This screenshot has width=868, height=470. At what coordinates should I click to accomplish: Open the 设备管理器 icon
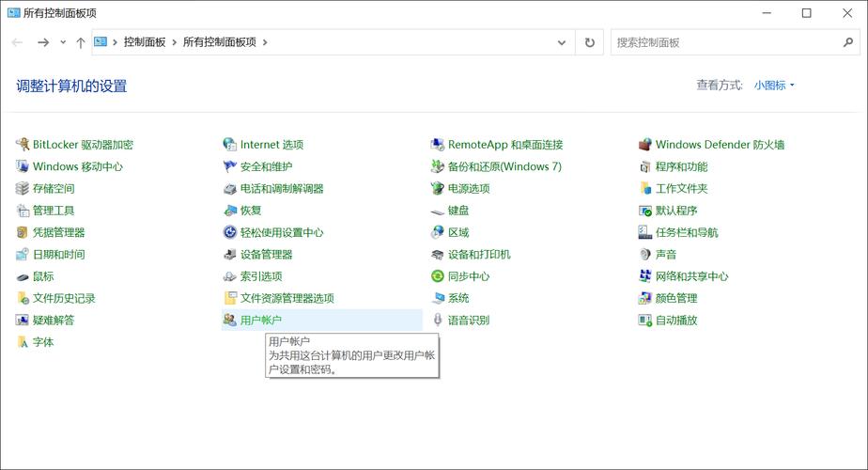[230, 255]
